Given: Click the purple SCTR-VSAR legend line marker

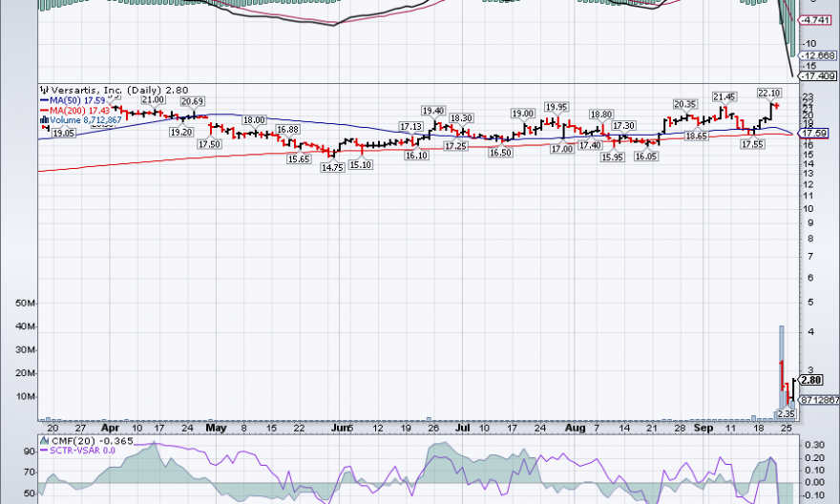Looking at the screenshot, I should pyautogui.click(x=44, y=451).
